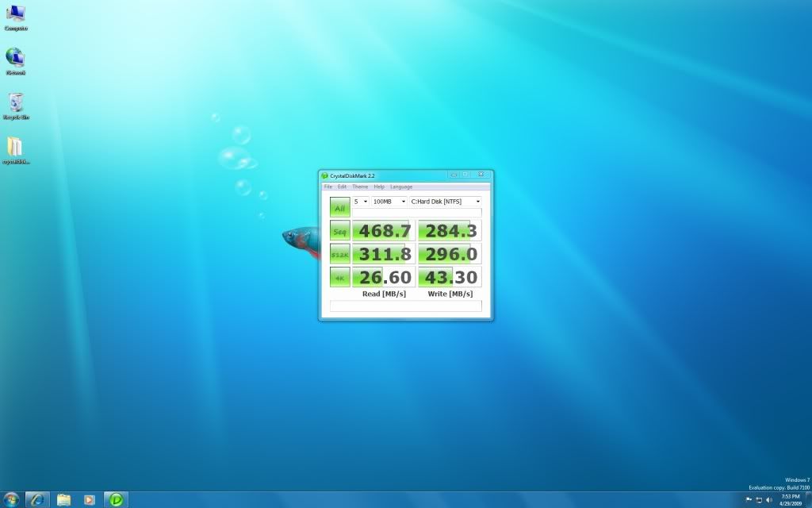Open the Computer desktop icon
This screenshot has width=812, height=508.
(15, 14)
